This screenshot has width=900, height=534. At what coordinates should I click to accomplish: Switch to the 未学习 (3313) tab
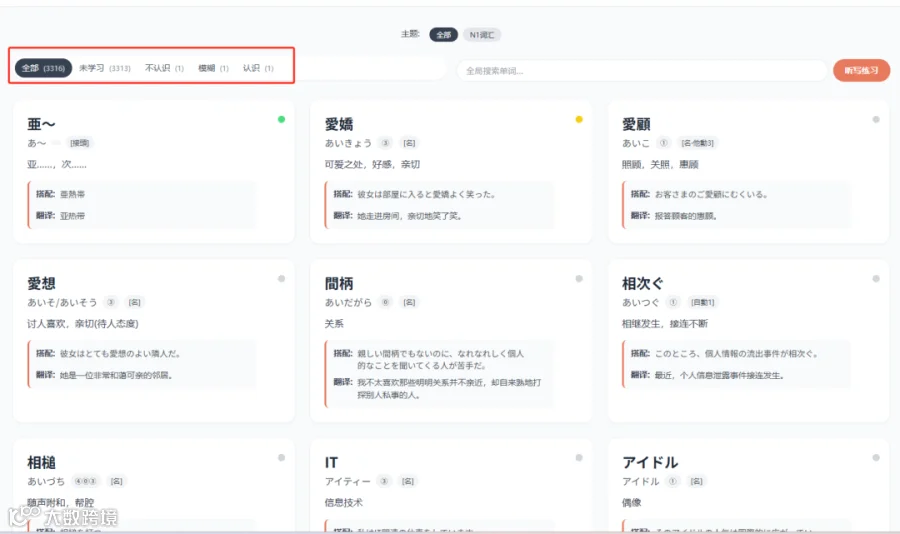pos(104,68)
